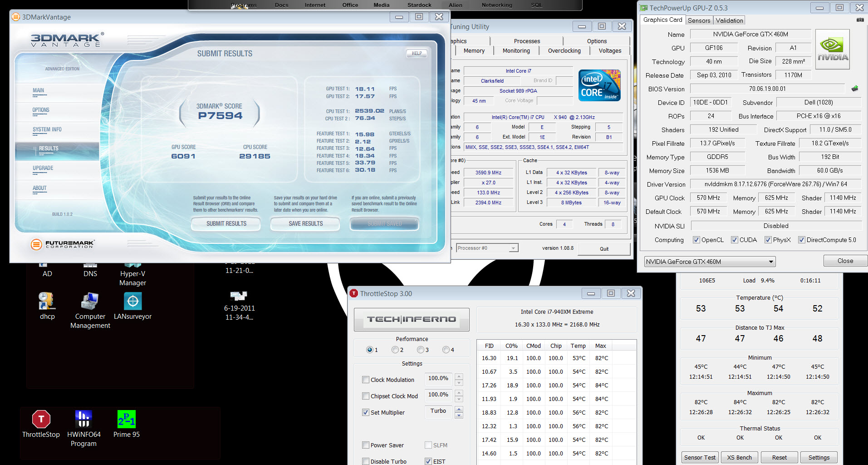Click Quit in the Tuning Utility
The height and width of the screenshot is (465, 868).
pyautogui.click(x=604, y=249)
